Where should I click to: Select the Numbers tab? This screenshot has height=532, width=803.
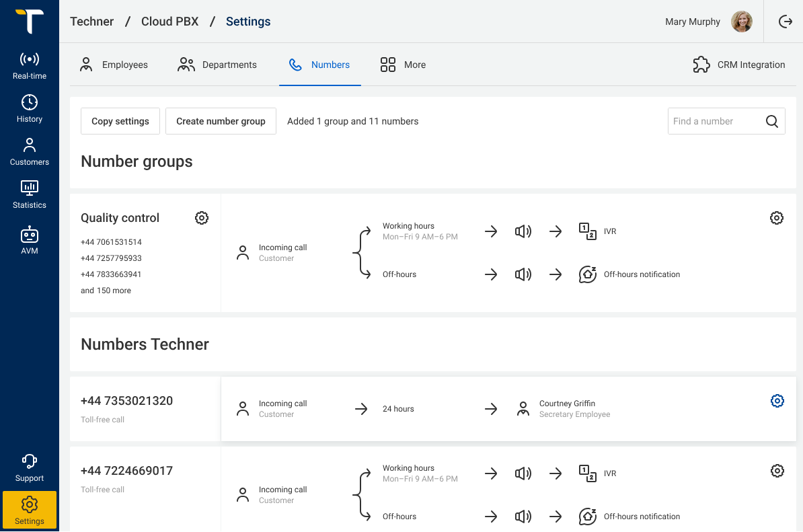pyautogui.click(x=319, y=65)
